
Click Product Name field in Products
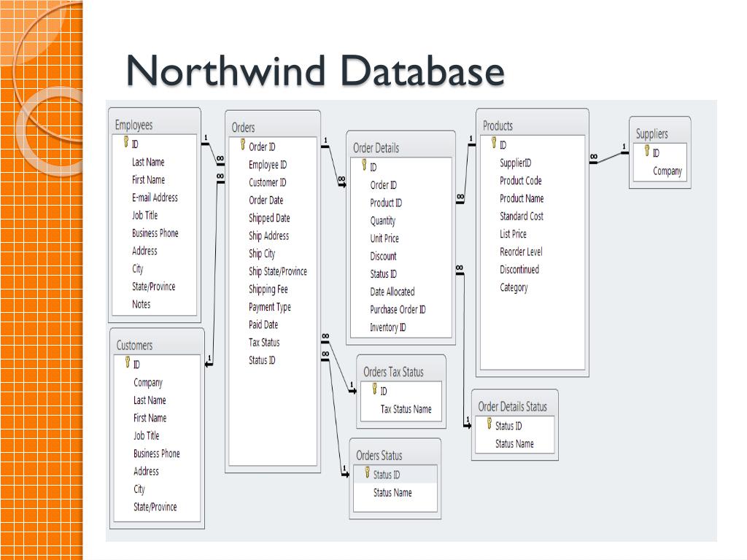(522, 198)
